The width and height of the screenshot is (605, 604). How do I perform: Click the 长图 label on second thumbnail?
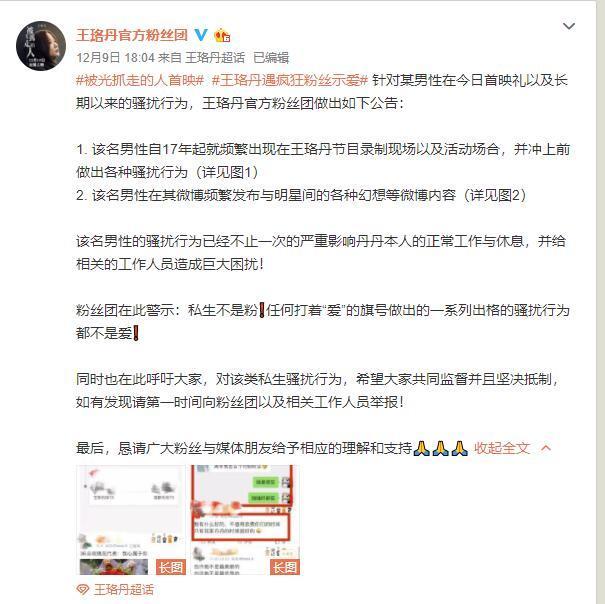coord(285,567)
